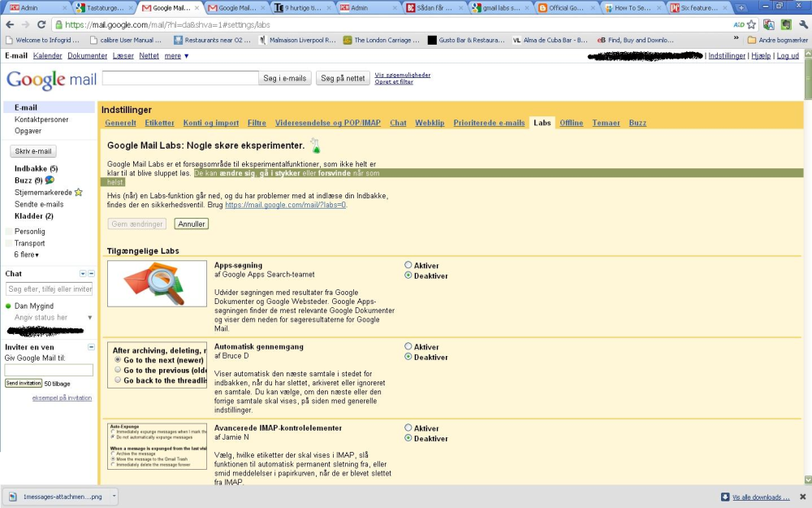Click the 'Log ud' link
The height and width of the screenshot is (508, 812).
tap(788, 55)
